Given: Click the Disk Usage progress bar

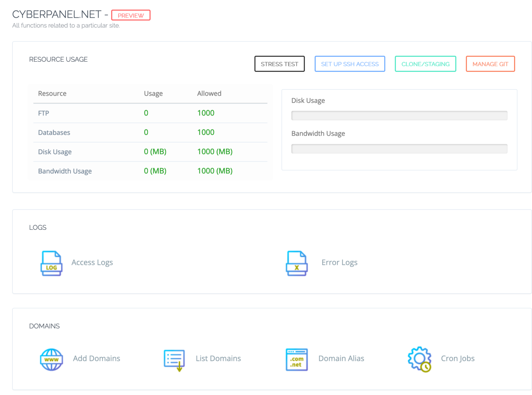Looking at the screenshot, I should point(399,115).
